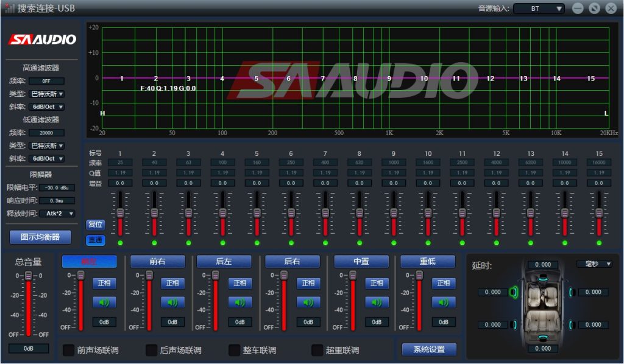The width and height of the screenshot is (624, 364).
Task: Click the H high-pass marker on the graph
Action: click(102, 113)
